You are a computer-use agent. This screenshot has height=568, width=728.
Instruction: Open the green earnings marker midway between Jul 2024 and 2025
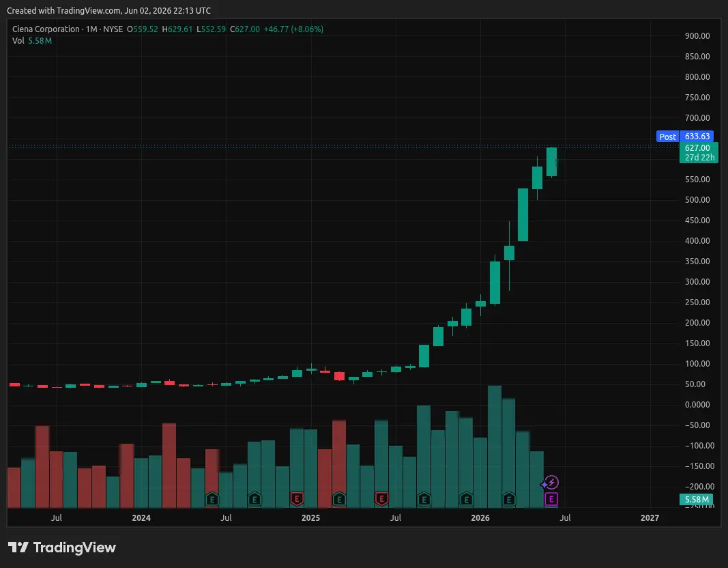(254, 499)
